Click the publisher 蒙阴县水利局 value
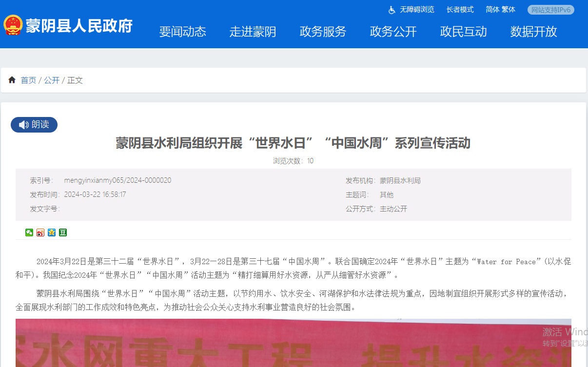Screen dimensions: 588x367 click(x=400, y=181)
